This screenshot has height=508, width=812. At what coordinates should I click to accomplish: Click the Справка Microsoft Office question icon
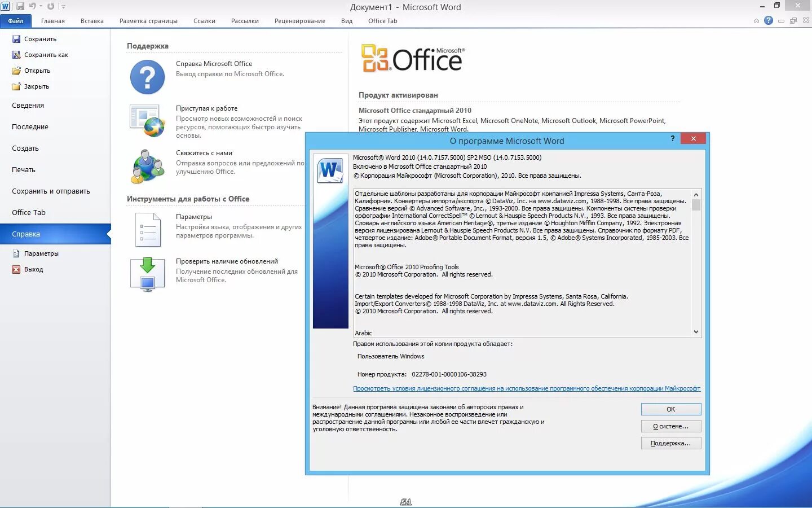pos(148,77)
